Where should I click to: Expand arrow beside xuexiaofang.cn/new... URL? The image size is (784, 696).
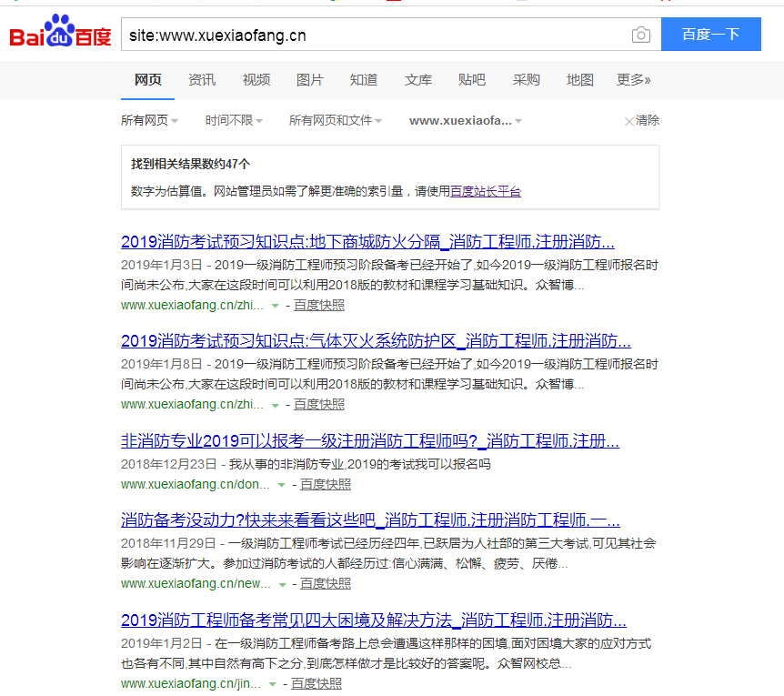point(282,585)
